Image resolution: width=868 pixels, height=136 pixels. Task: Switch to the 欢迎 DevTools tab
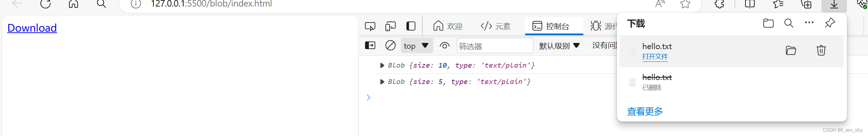448,26
